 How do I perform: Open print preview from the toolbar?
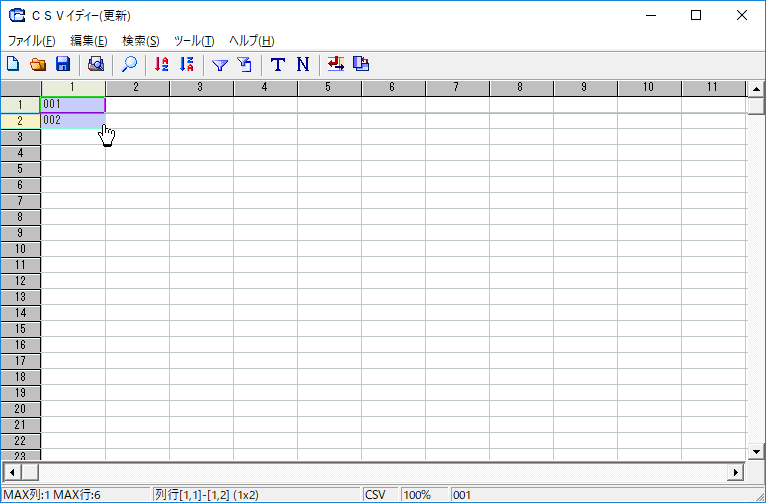click(x=96, y=64)
